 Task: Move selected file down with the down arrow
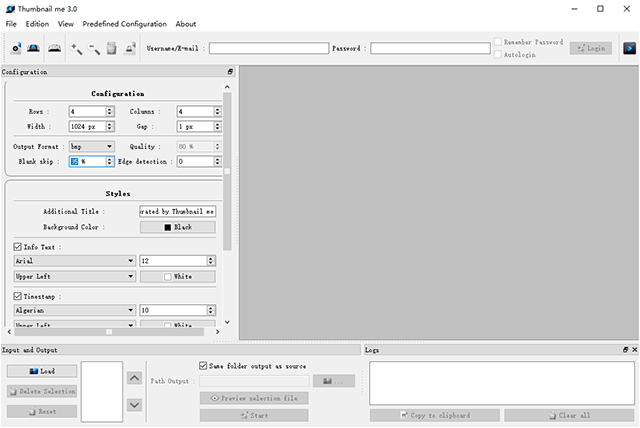(x=134, y=405)
